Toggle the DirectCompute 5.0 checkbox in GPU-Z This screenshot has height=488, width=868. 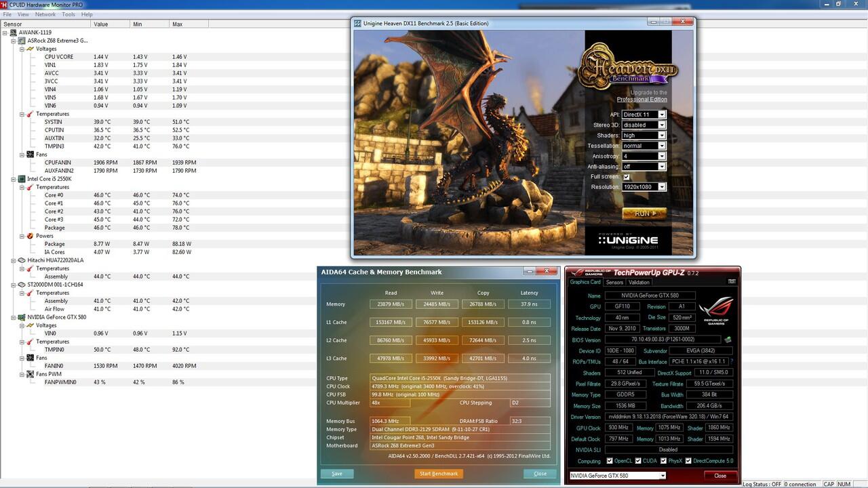click(x=689, y=461)
